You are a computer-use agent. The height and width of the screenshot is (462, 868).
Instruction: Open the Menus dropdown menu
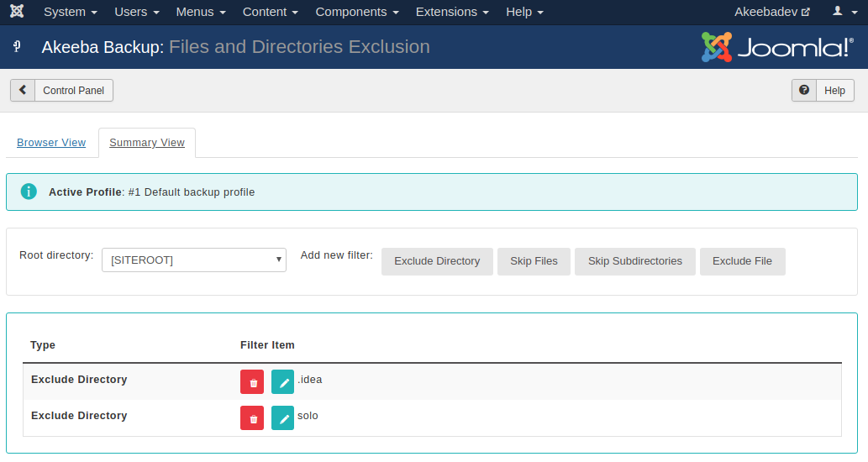(201, 12)
